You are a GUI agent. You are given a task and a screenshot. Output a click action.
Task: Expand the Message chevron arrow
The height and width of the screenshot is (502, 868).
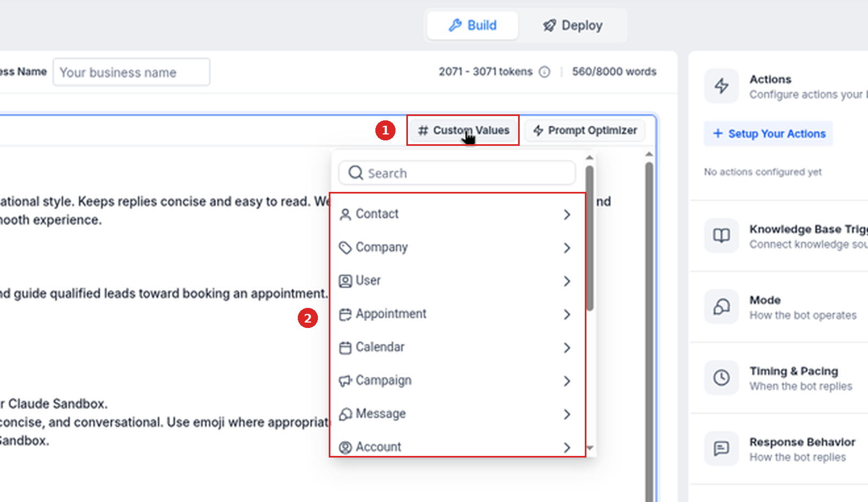pos(567,414)
